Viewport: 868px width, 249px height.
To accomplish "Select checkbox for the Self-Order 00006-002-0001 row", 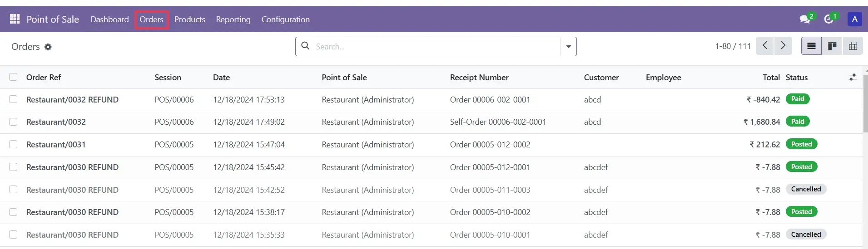I will [13, 122].
